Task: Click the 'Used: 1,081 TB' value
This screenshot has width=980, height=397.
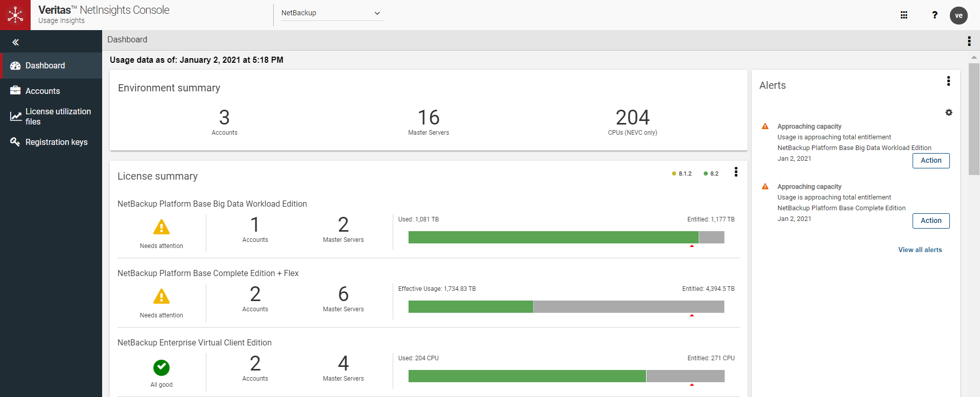Action: click(418, 219)
